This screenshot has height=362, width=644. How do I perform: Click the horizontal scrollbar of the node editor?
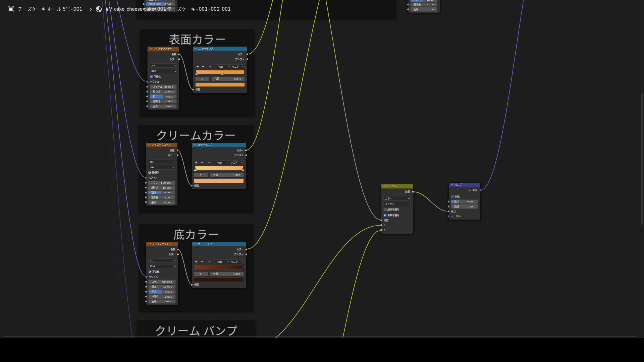320,336
